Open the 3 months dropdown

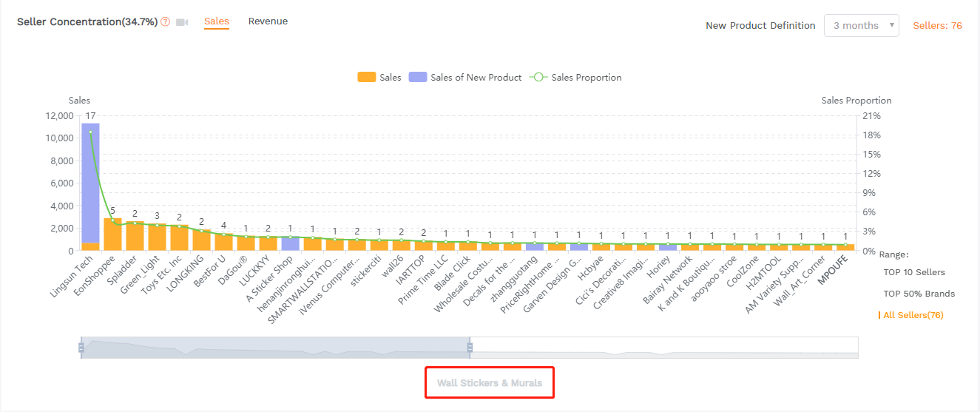[861, 25]
